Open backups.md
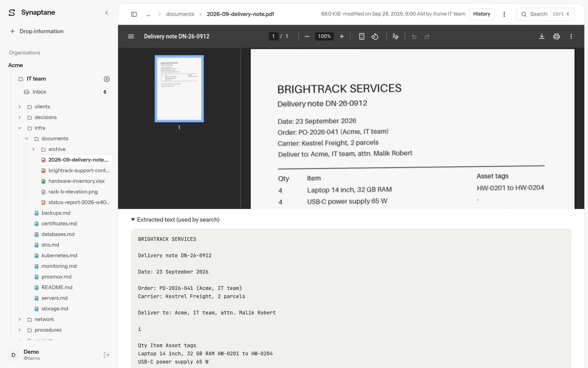Viewport: 588px width, 368px height. tap(56, 213)
